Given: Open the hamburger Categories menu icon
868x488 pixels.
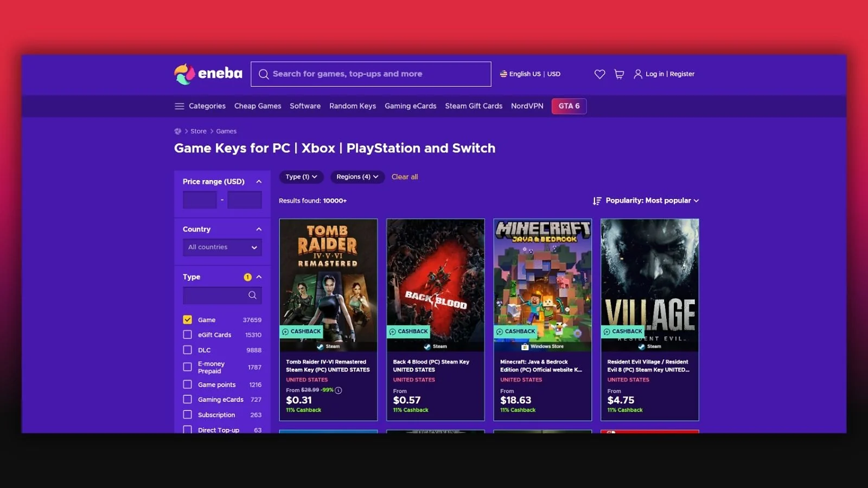Looking at the screenshot, I should pos(180,106).
